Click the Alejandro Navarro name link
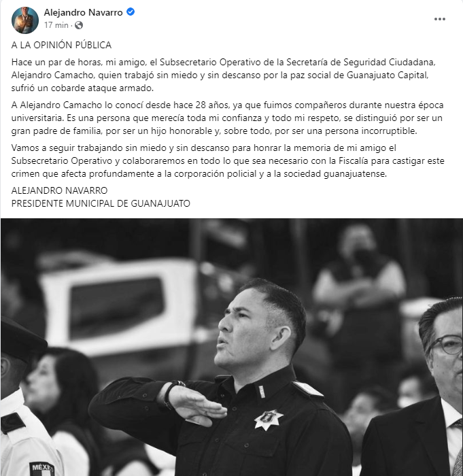Screen dimensions: 463x476 coord(83,12)
